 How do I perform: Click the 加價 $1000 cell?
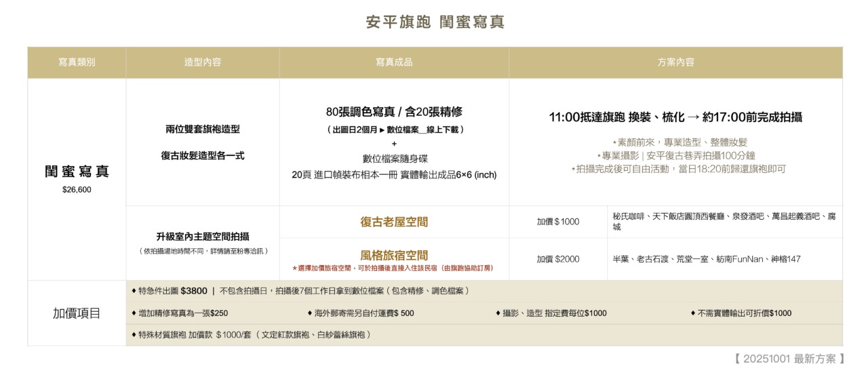pos(557,222)
